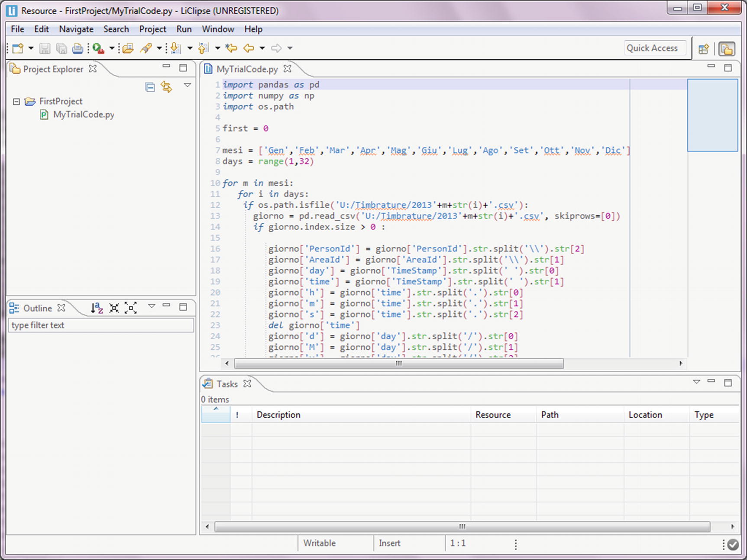Maximize the Project Explorer panel
Viewport: 747px width, 560px height.
(x=183, y=68)
